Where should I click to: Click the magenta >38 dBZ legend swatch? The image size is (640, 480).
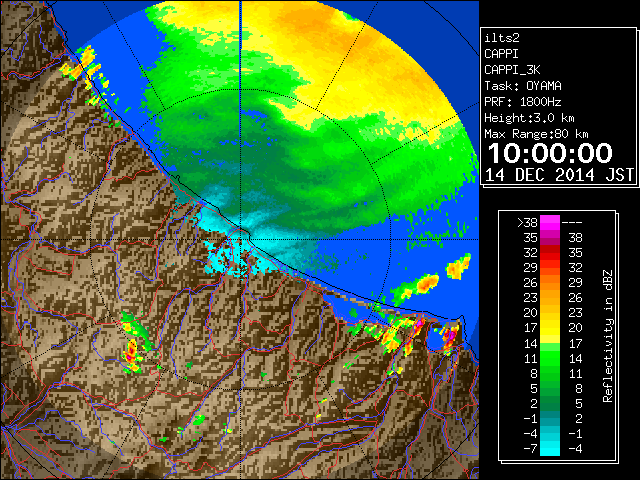pos(550,222)
